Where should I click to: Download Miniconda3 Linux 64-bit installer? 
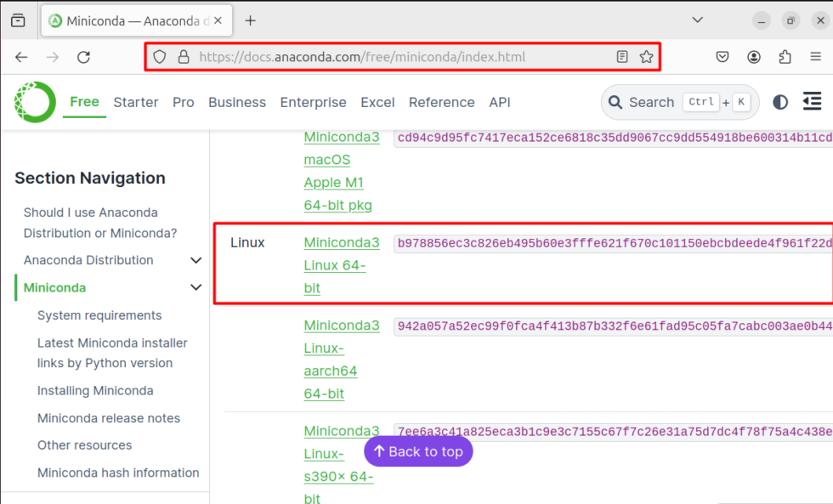(x=342, y=265)
